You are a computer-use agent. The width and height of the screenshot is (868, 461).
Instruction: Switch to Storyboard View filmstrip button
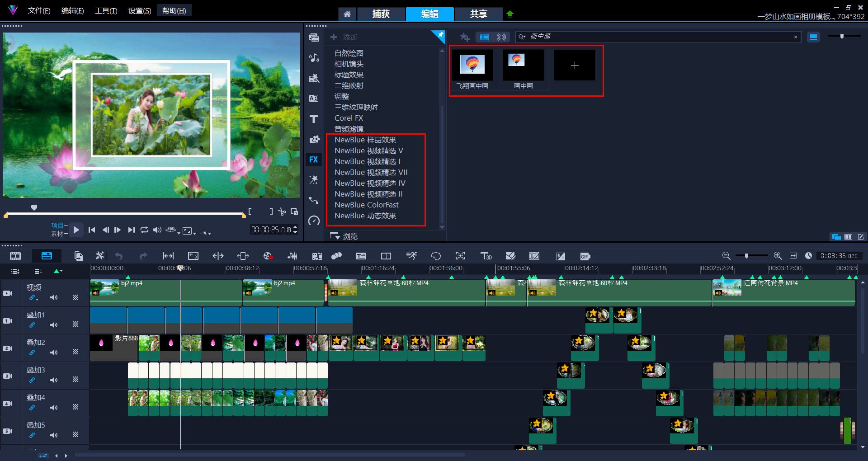point(15,256)
